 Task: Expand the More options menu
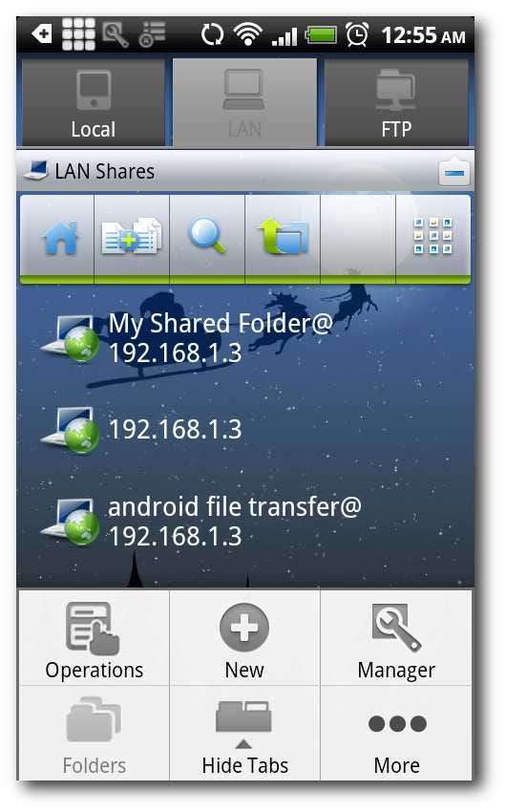[396, 734]
